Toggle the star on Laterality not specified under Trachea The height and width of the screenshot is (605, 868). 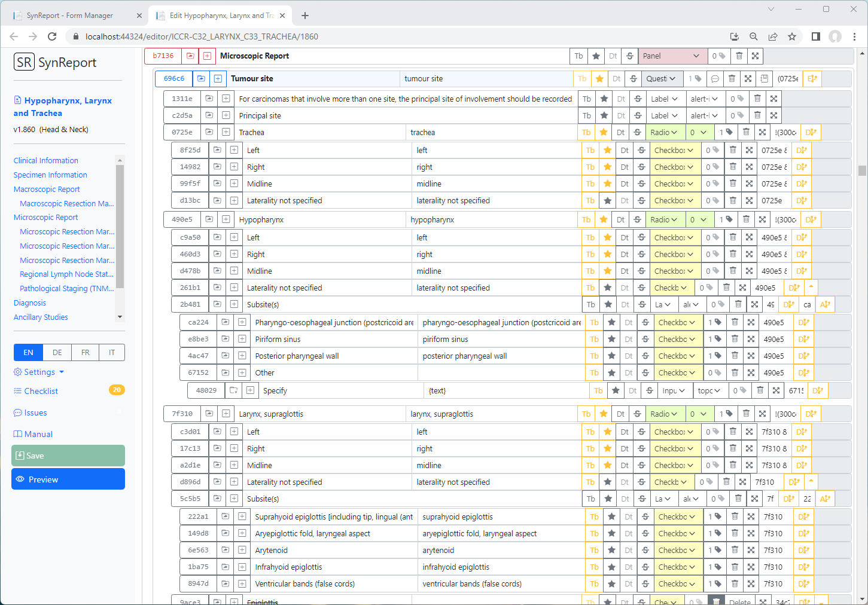coord(607,201)
